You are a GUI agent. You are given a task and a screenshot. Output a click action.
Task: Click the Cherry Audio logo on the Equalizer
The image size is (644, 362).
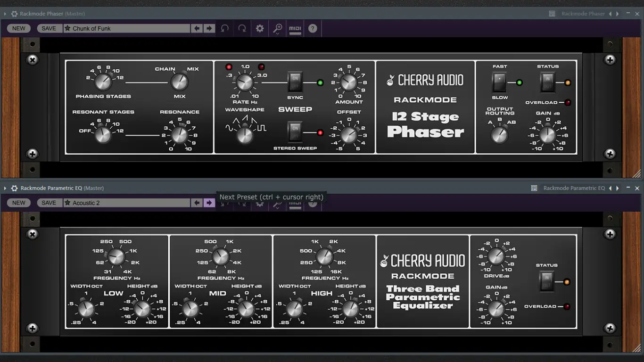[423, 261]
